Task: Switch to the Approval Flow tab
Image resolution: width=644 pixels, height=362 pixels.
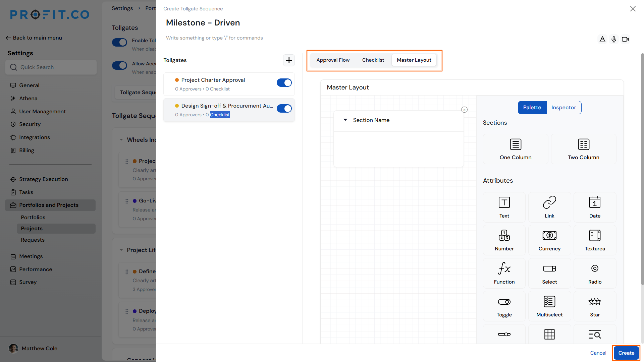Action: tap(333, 60)
